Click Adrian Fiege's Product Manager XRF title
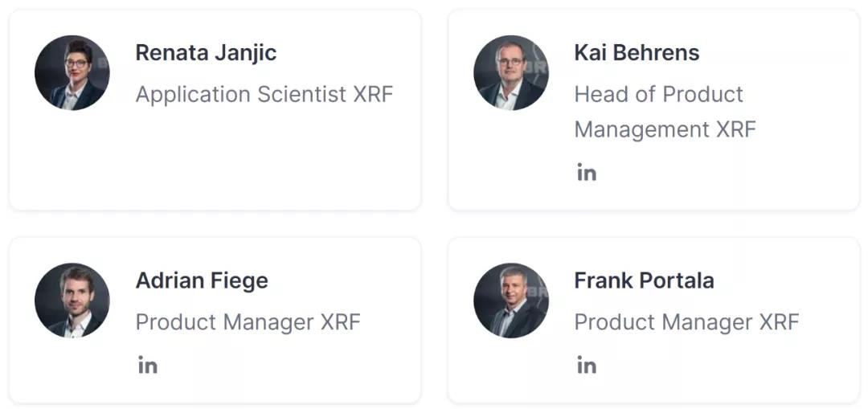This screenshot has height=409, width=868. tap(248, 322)
